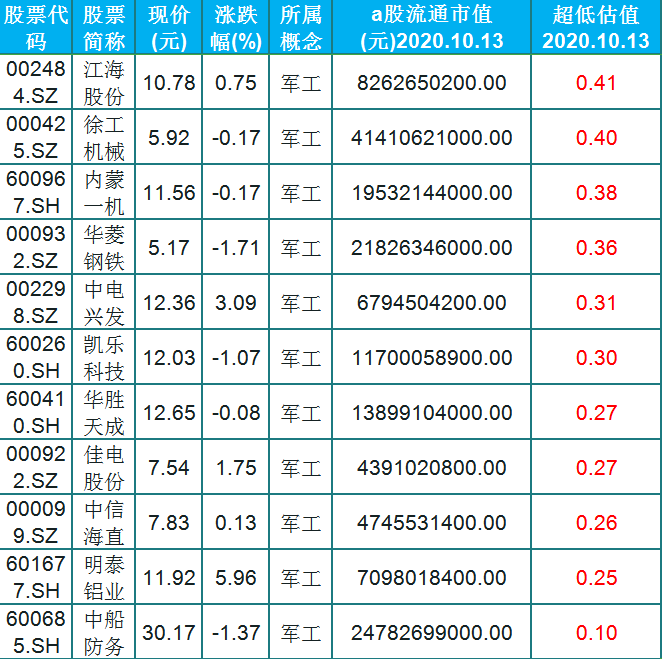This screenshot has width=662, height=659.
Task: Click valuation cell 0.25
Action: pos(596,578)
